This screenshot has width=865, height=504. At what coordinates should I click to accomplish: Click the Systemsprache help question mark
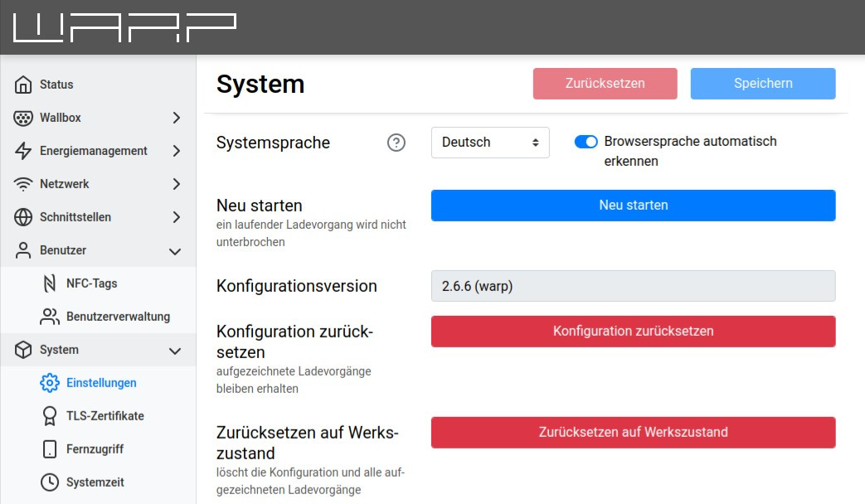pyautogui.click(x=396, y=143)
